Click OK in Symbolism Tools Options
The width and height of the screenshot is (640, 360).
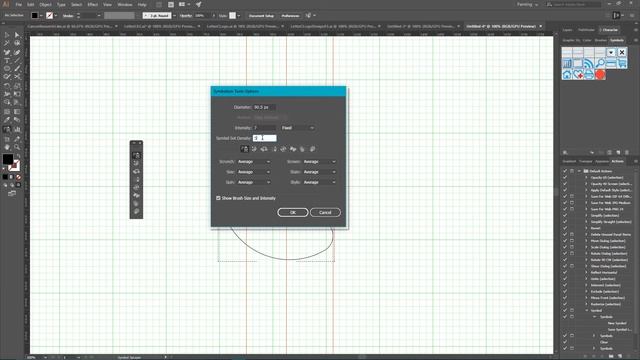coord(293,212)
